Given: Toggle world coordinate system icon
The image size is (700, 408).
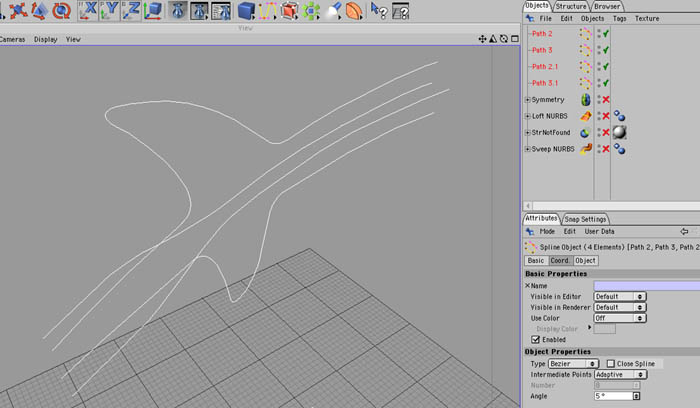Looking at the screenshot, I should 153,11.
